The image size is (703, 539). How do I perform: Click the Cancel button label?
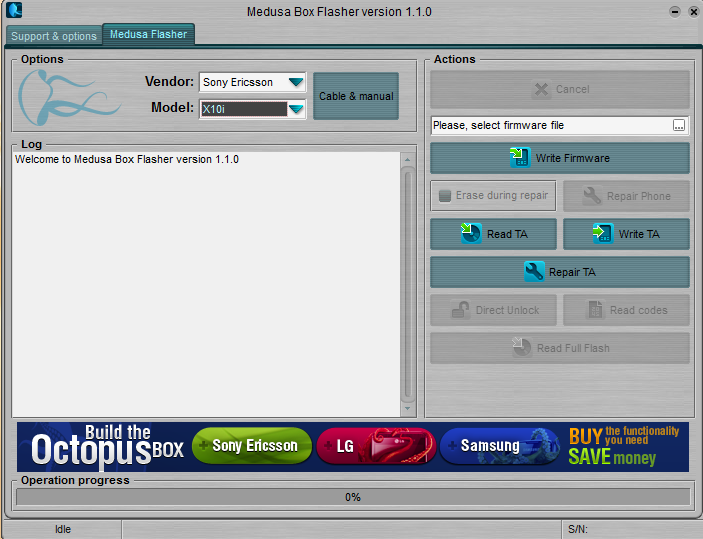[x=573, y=89]
